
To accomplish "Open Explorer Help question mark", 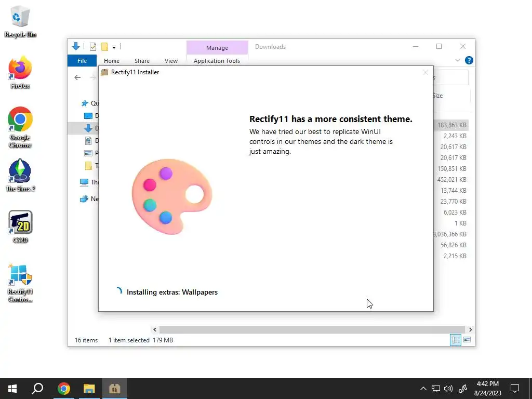I will 469,60.
